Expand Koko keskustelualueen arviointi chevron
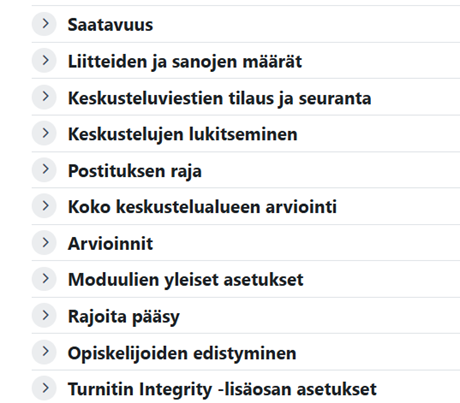The width and height of the screenshot is (460, 403). click(44, 206)
